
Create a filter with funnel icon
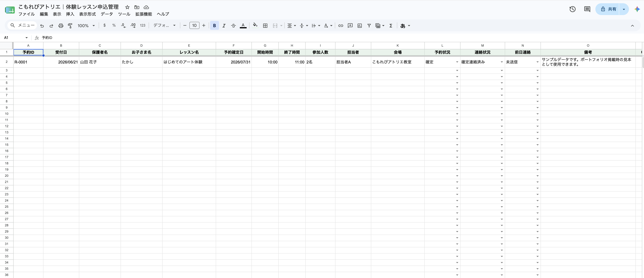pos(369,26)
